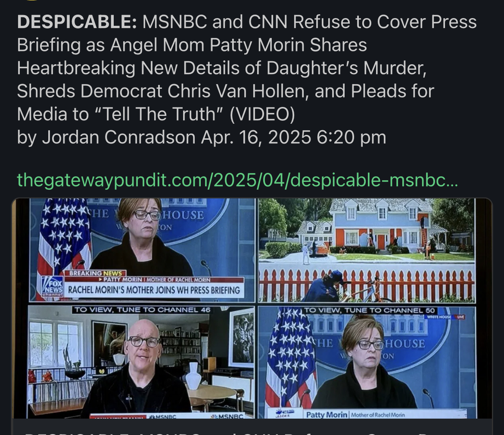The width and height of the screenshot is (504, 435).
Task: Click the Rachel Morin's Mother Joins WH chyron
Action: pos(154,290)
